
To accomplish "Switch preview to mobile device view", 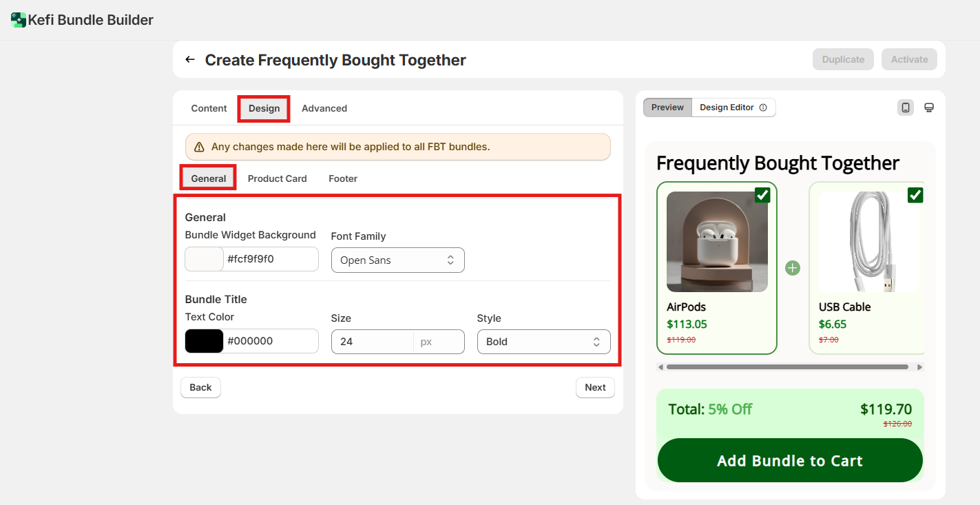I will [906, 107].
